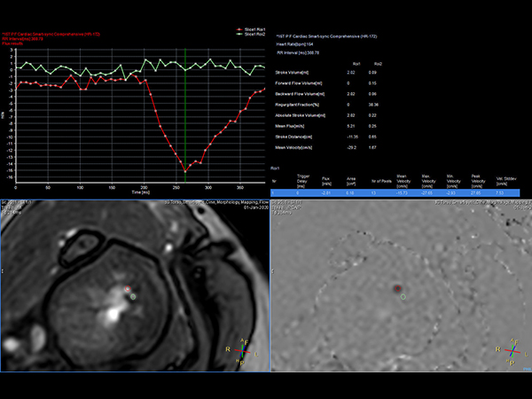Click the 'Area [cm²]' table column header
Image resolution: width=532 pixels, height=399 pixels.
(x=351, y=181)
